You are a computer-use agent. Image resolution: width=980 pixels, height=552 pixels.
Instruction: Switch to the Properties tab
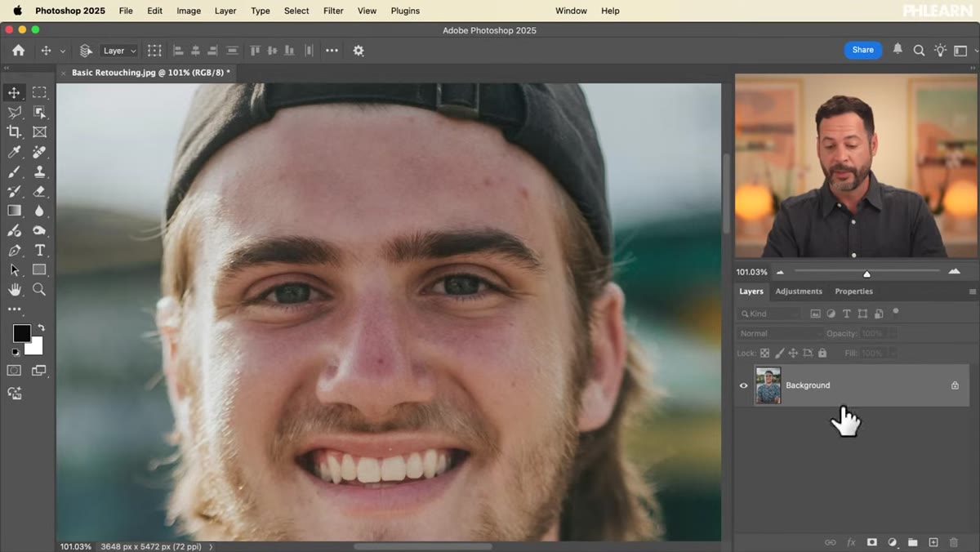point(853,292)
